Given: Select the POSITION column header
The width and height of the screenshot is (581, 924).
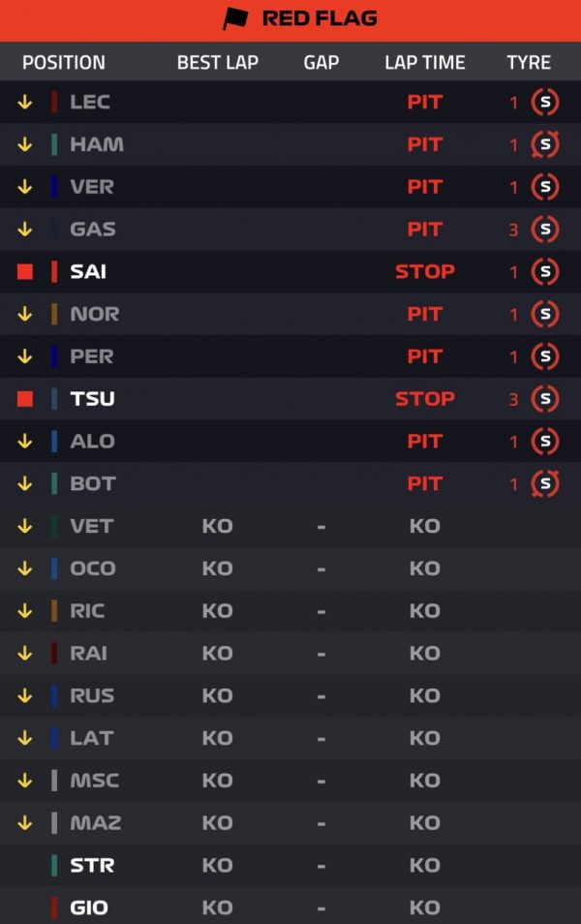Looking at the screenshot, I should tap(64, 62).
